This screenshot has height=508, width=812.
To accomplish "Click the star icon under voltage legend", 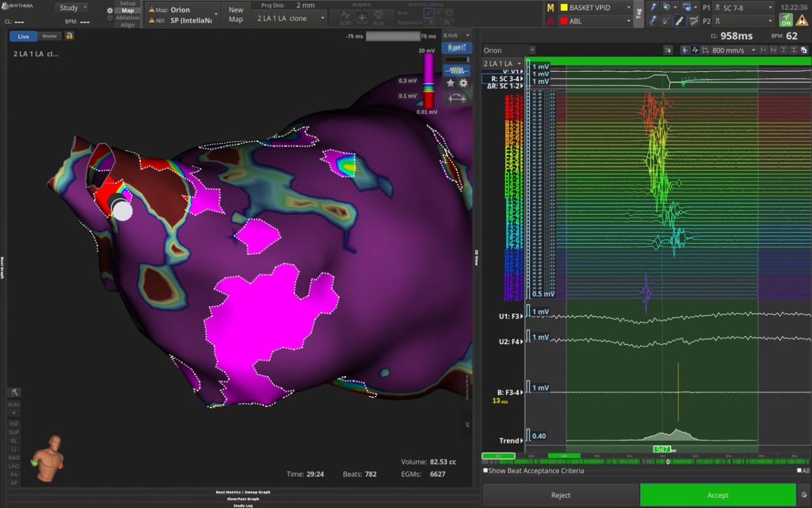I will [x=450, y=83].
